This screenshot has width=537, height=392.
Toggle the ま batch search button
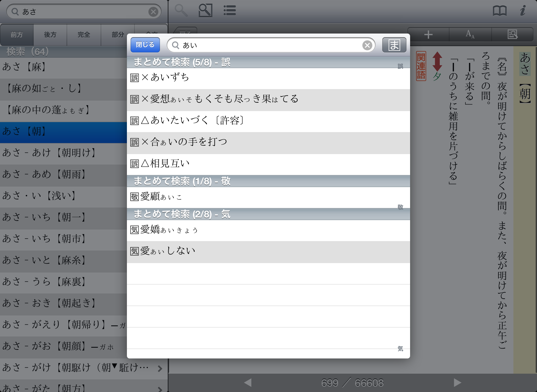click(x=394, y=45)
